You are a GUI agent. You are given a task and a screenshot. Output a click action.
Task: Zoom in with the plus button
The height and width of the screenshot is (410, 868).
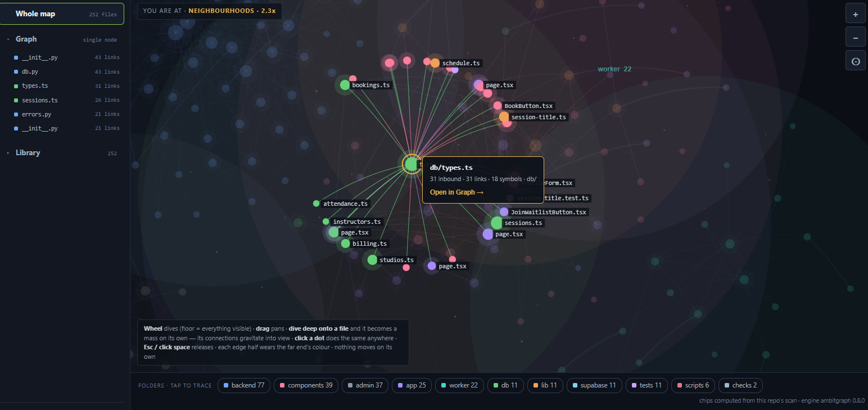tap(855, 14)
